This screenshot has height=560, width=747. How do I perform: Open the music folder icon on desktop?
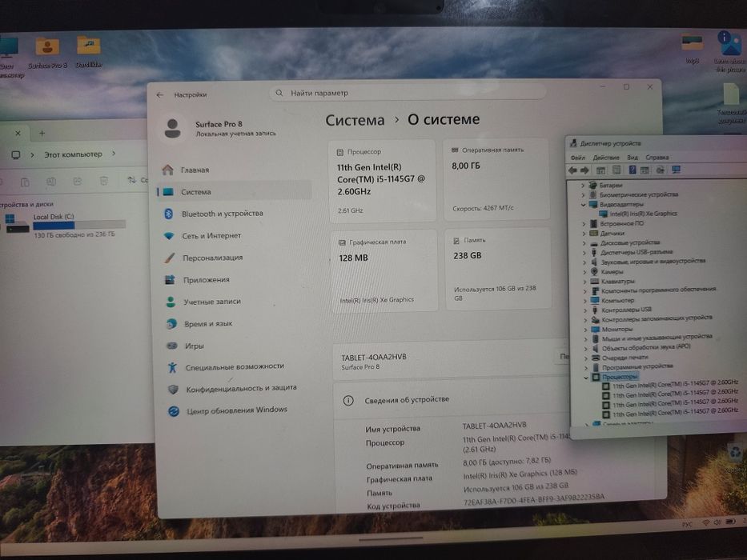click(89, 51)
